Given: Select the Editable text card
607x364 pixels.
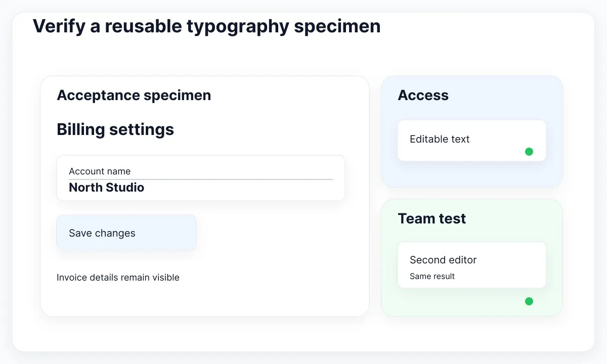Looking at the screenshot, I should 472,141.
